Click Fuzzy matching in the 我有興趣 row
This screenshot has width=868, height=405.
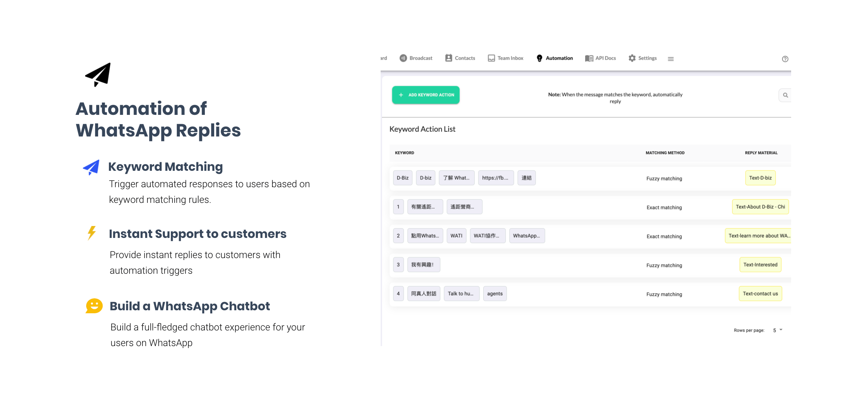click(664, 266)
